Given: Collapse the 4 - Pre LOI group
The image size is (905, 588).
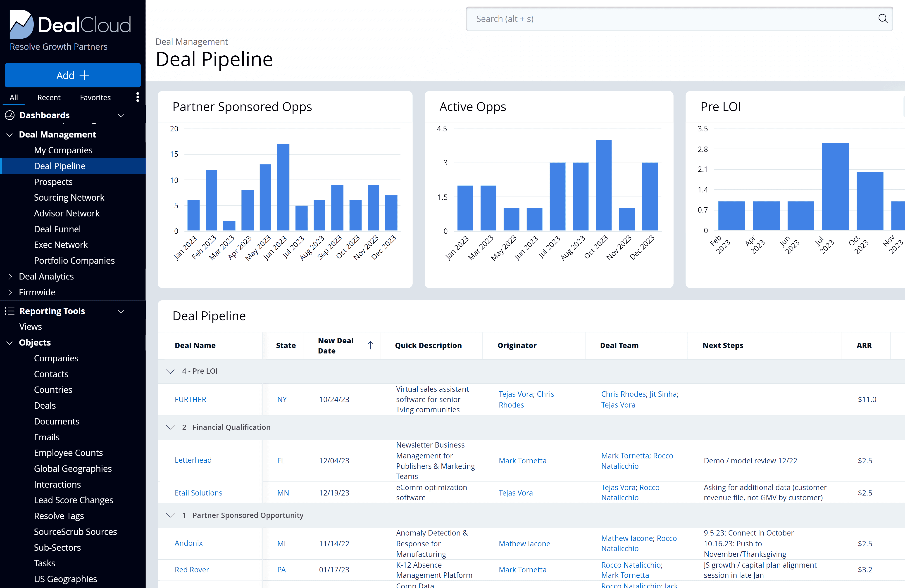Looking at the screenshot, I should (x=170, y=371).
